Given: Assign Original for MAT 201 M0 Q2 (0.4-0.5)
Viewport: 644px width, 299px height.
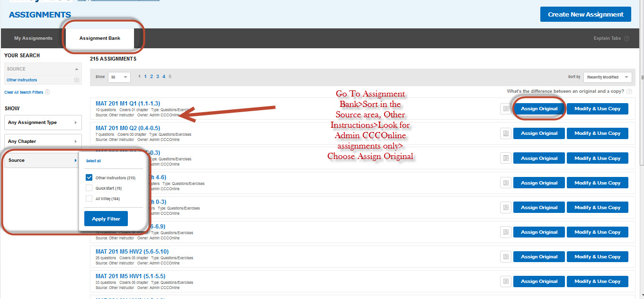Looking at the screenshot, I should 539,133.
